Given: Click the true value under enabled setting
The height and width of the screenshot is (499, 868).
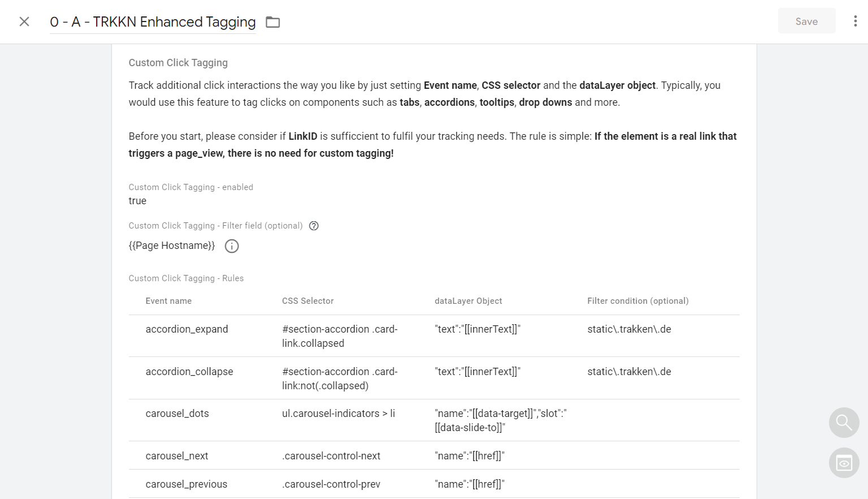Looking at the screenshot, I should point(137,201).
